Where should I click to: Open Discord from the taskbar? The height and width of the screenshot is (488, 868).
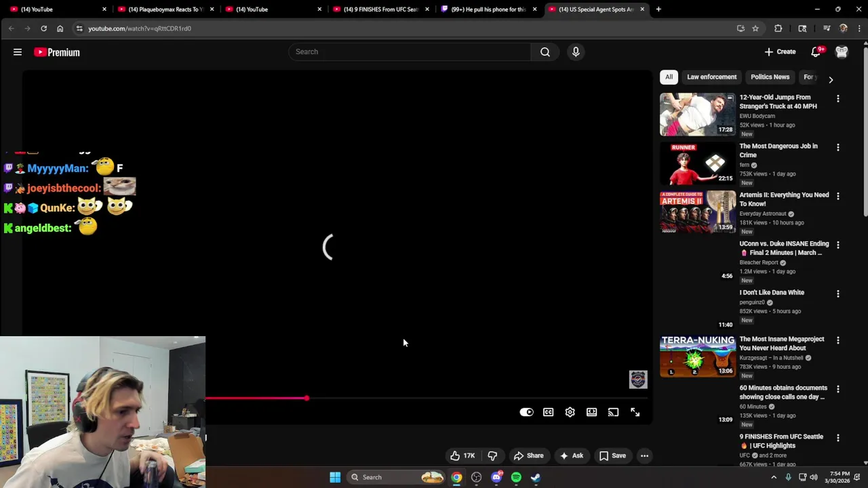tap(496, 477)
